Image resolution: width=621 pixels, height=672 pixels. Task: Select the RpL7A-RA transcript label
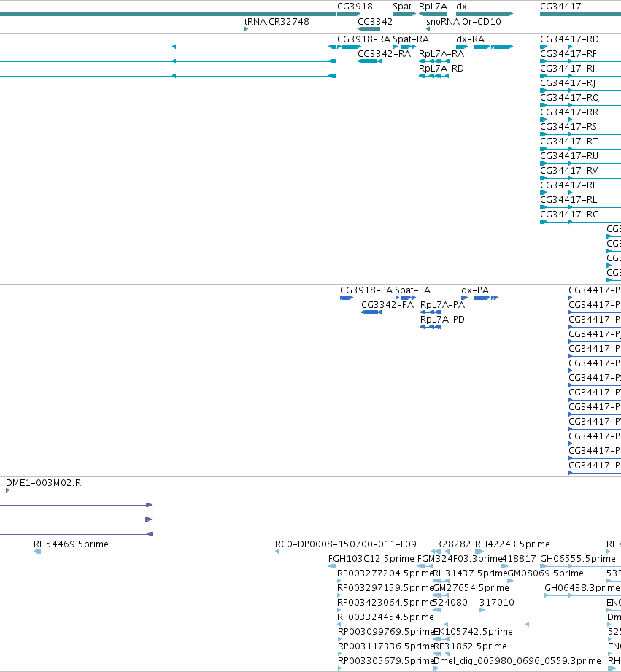click(441, 53)
